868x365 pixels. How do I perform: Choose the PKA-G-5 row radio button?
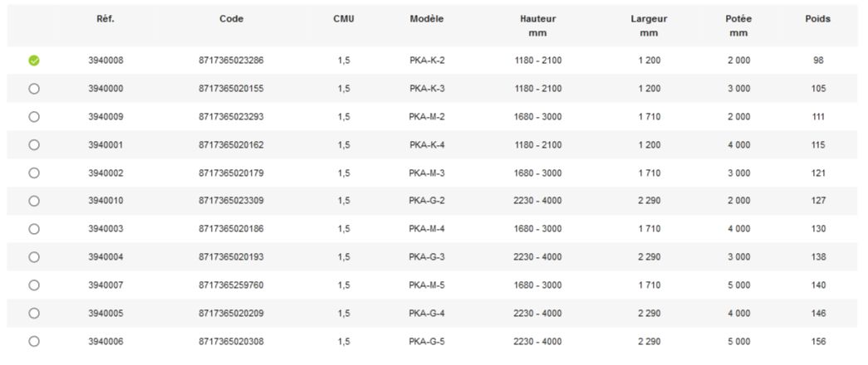click(34, 341)
